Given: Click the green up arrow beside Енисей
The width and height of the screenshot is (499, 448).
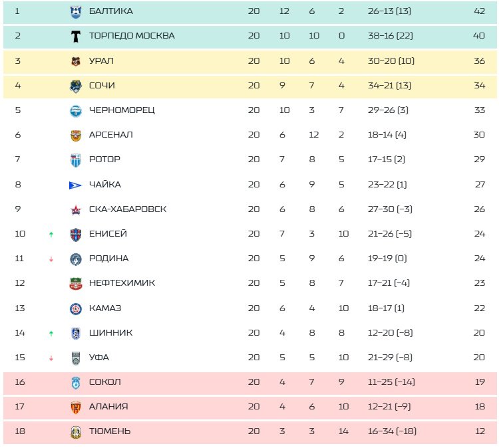Looking at the screenshot, I should [x=51, y=235].
